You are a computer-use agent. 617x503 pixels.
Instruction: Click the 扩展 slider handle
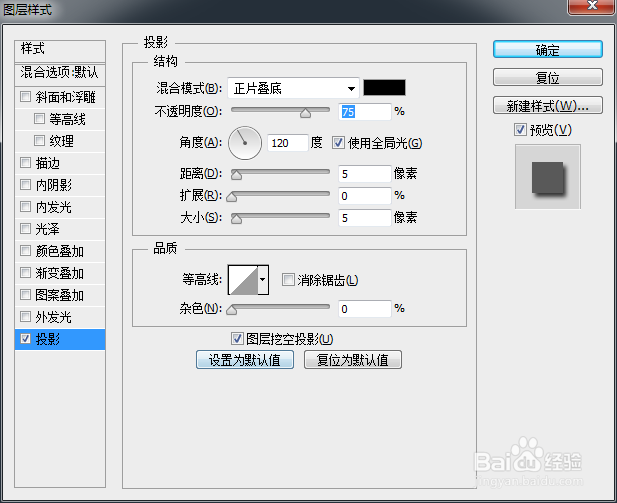232,197
